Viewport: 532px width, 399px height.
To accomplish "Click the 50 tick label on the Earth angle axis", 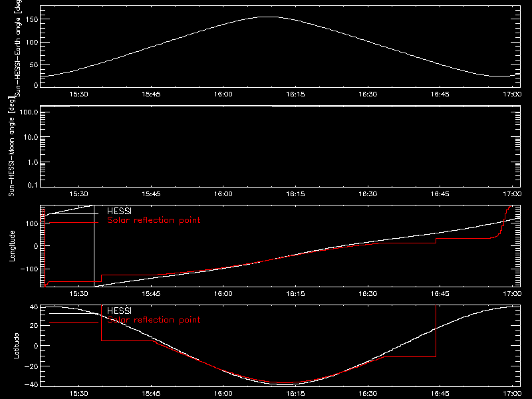I will [34, 65].
